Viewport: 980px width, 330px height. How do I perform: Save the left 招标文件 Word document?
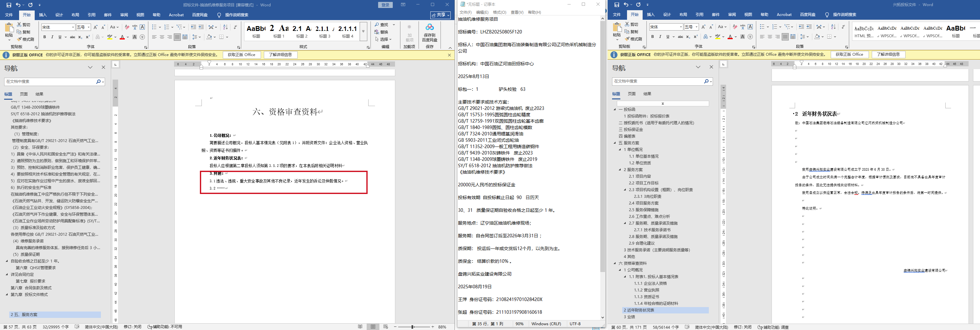[9, 5]
